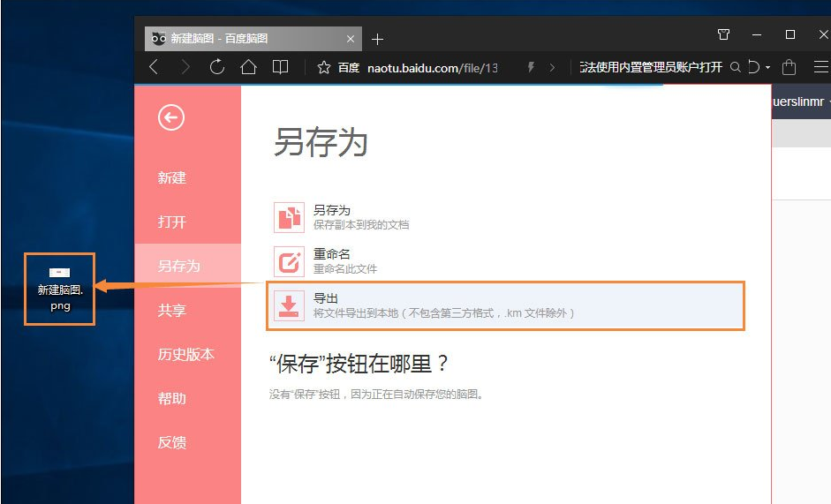Open the 共享 sidebar item
Viewport: 831px width, 504px height.
[x=171, y=310]
